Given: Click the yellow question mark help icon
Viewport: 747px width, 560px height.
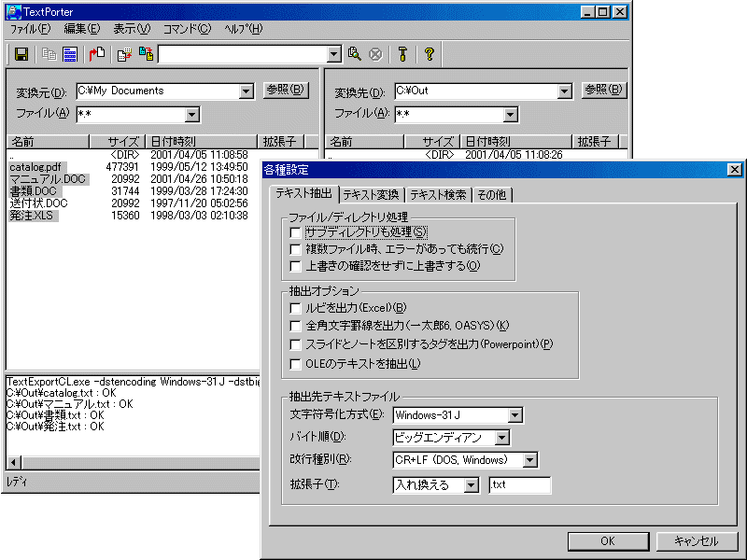Looking at the screenshot, I should click(430, 54).
